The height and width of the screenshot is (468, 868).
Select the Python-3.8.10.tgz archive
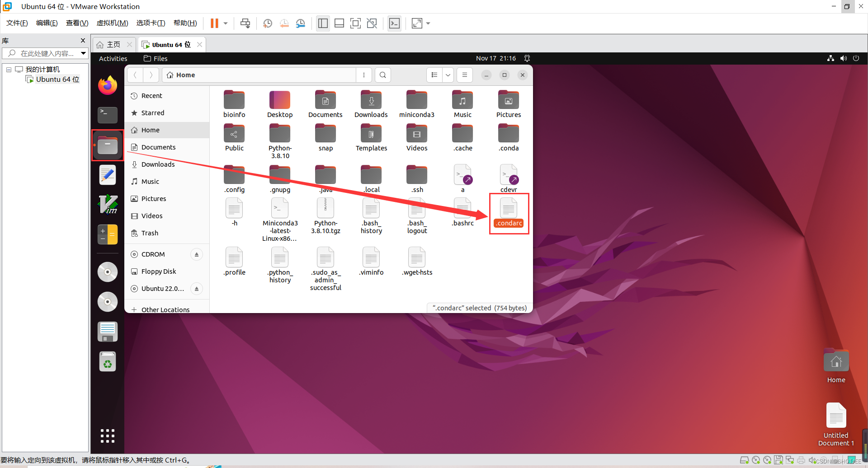(x=325, y=216)
